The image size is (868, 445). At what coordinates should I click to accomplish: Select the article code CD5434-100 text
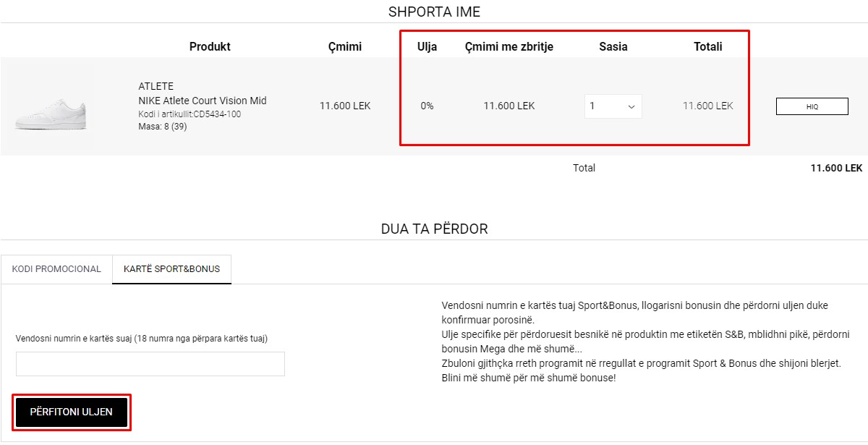216,114
